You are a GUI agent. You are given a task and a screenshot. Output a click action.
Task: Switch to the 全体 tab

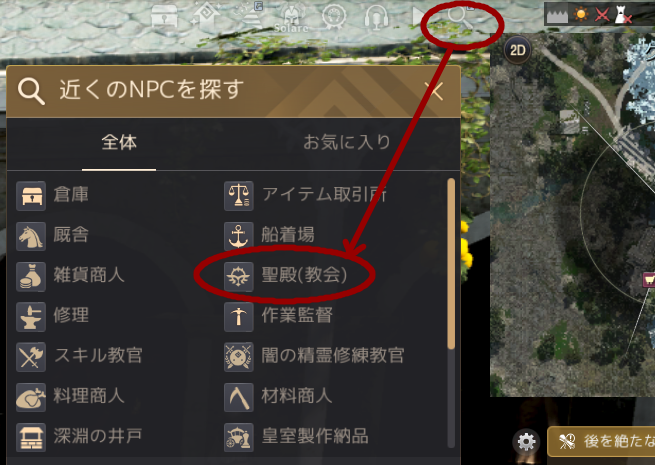click(119, 143)
